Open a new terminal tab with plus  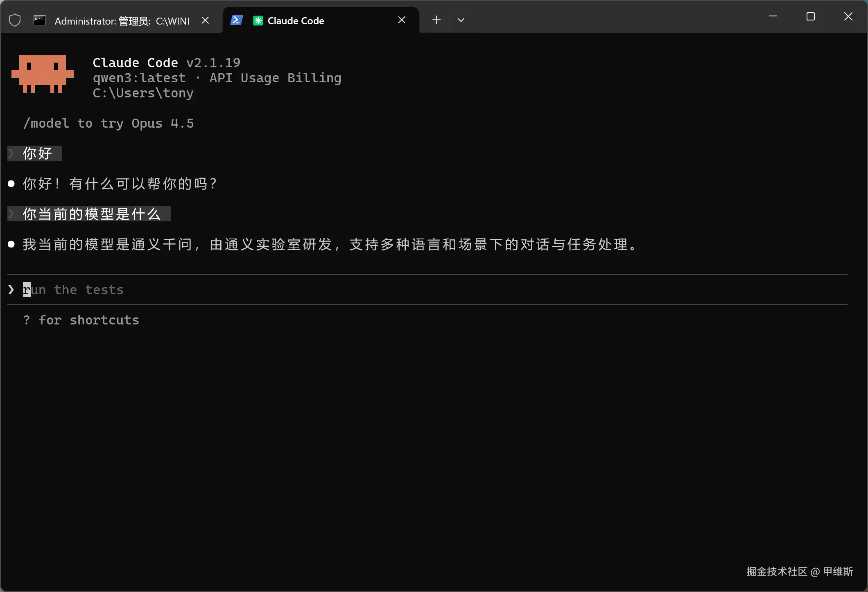[436, 20]
